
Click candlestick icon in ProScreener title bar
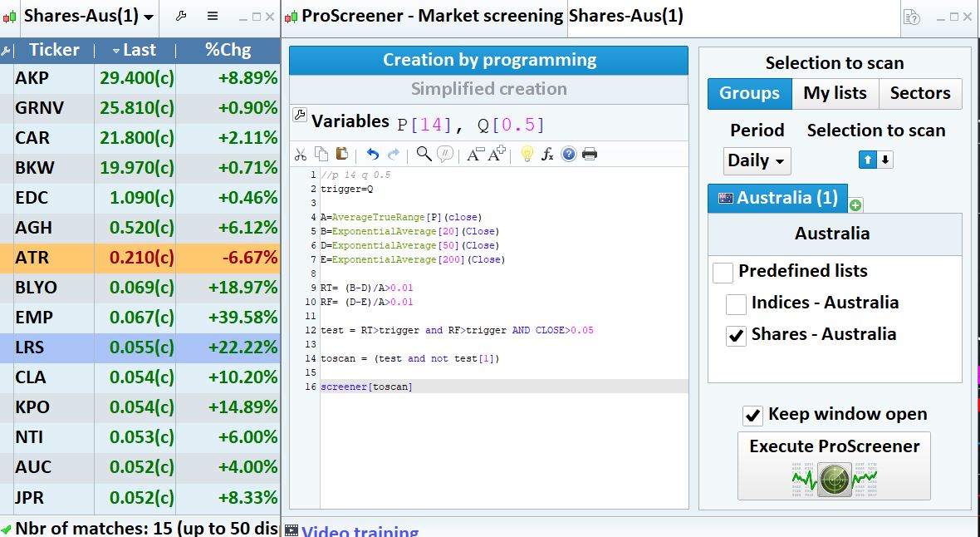click(x=292, y=17)
